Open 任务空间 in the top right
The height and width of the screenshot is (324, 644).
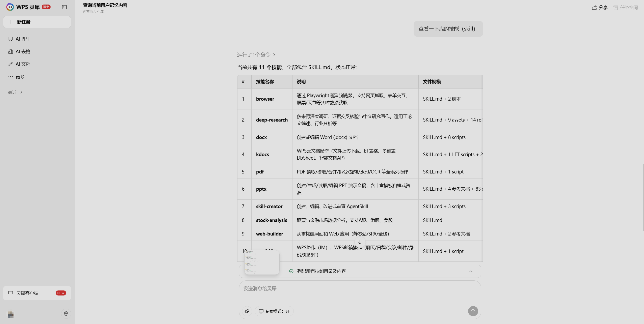626,8
